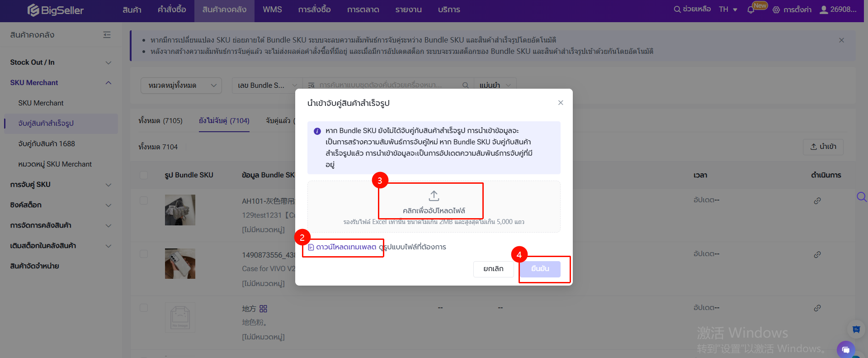Click the BigSeller logo
The width and height of the screenshot is (868, 358).
56,10
